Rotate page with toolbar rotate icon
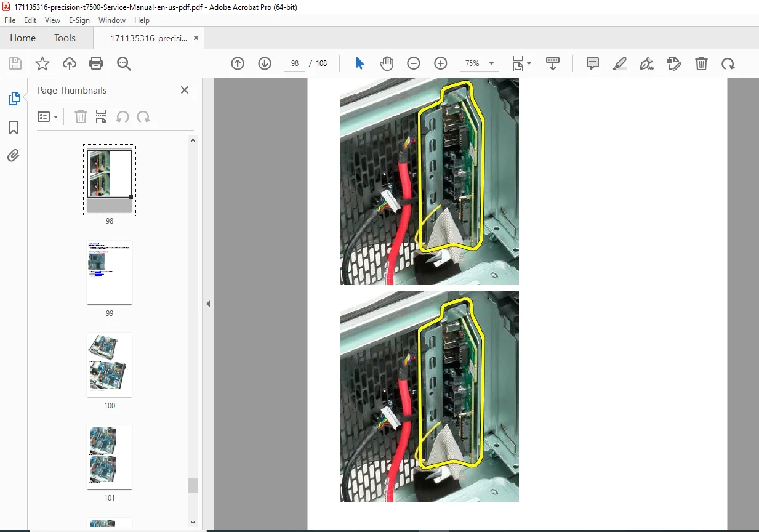Image resolution: width=759 pixels, height=532 pixels. click(728, 63)
